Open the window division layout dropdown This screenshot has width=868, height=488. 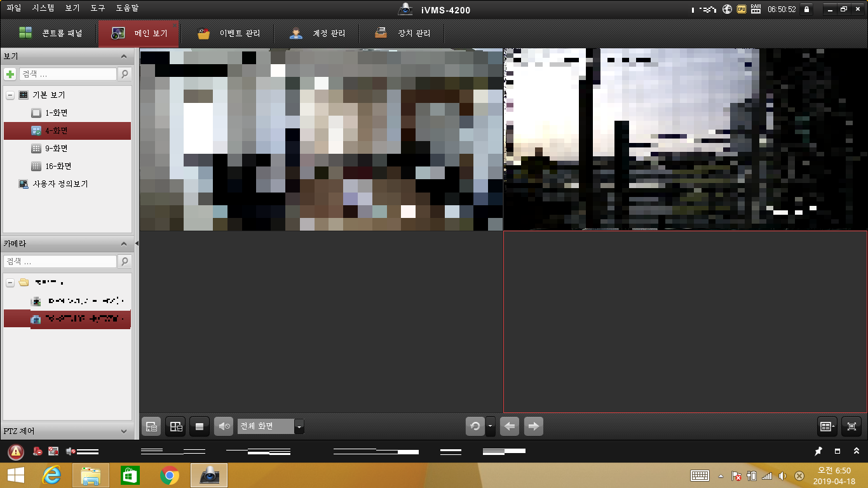point(827,426)
